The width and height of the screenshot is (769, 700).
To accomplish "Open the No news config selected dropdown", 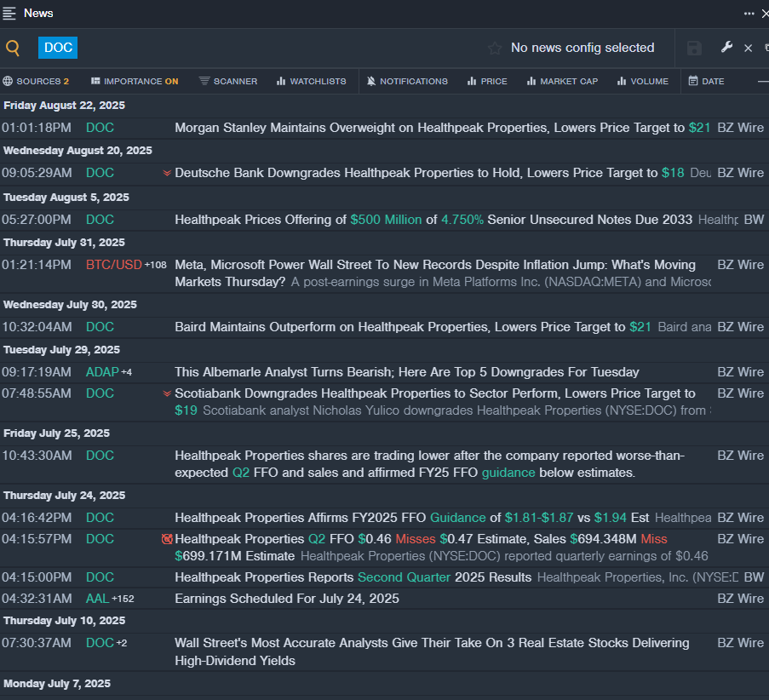I will (x=582, y=48).
